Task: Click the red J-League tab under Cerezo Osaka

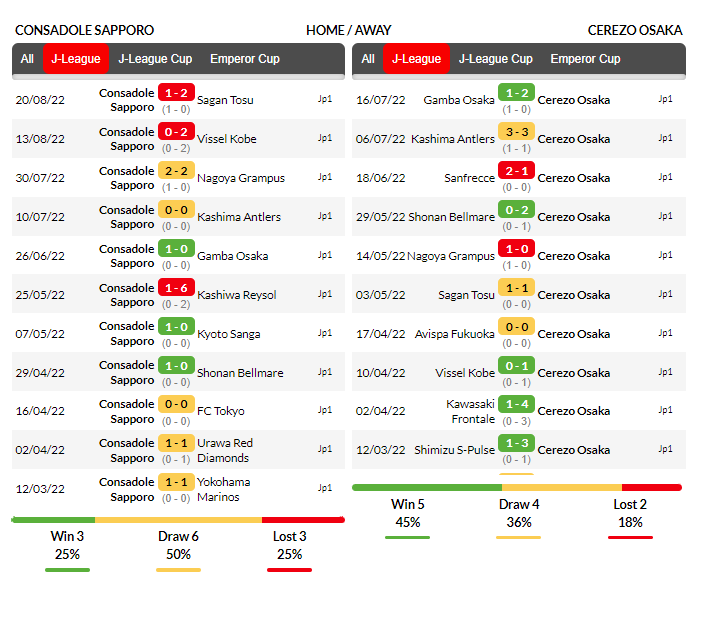Action: click(x=417, y=59)
